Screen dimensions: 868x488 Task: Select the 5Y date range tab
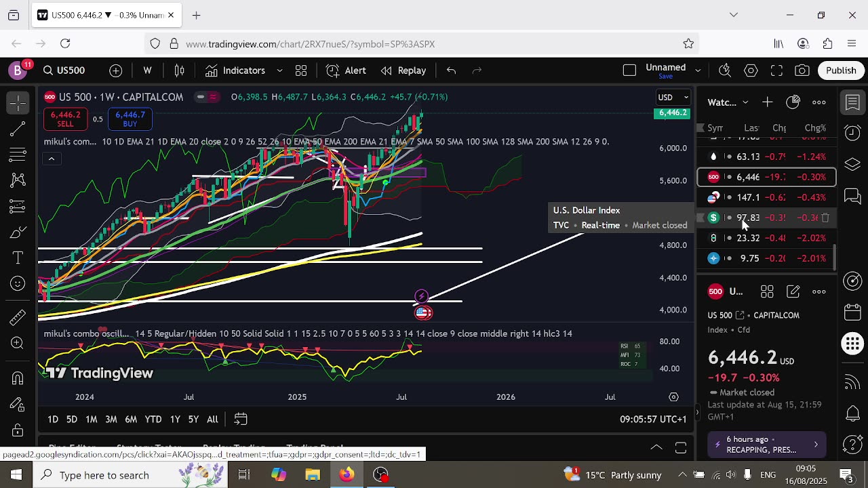click(x=193, y=420)
